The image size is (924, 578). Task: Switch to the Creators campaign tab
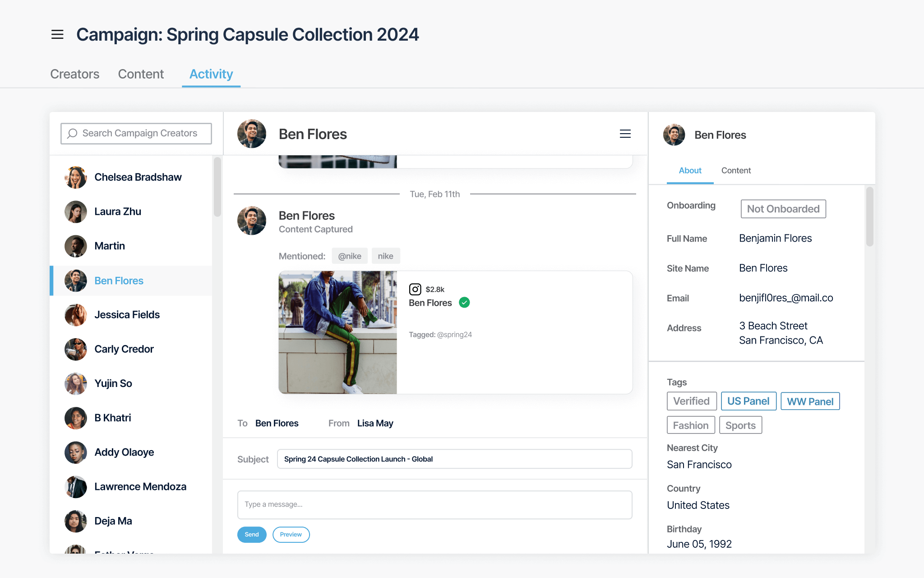tap(74, 75)
